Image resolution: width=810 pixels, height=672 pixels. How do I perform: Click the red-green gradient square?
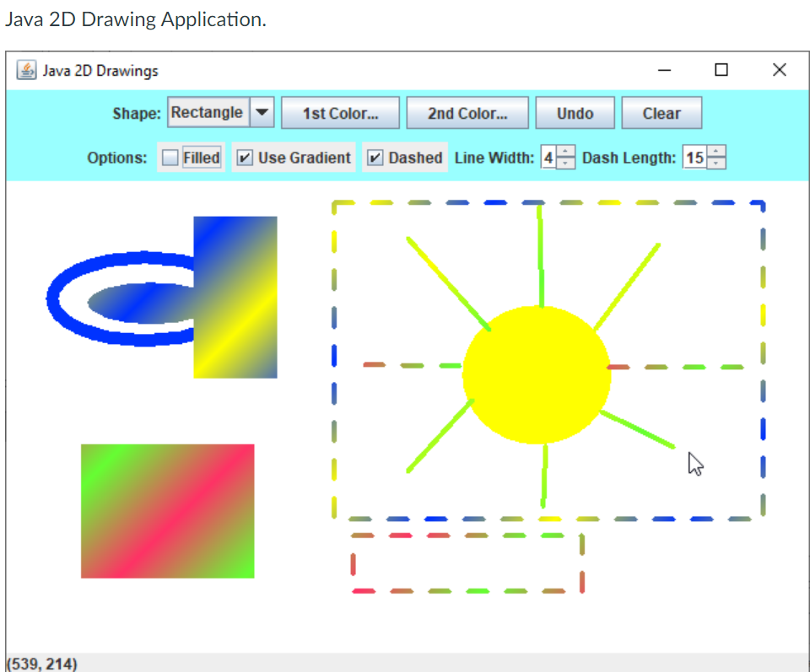(x=166, y=511)
